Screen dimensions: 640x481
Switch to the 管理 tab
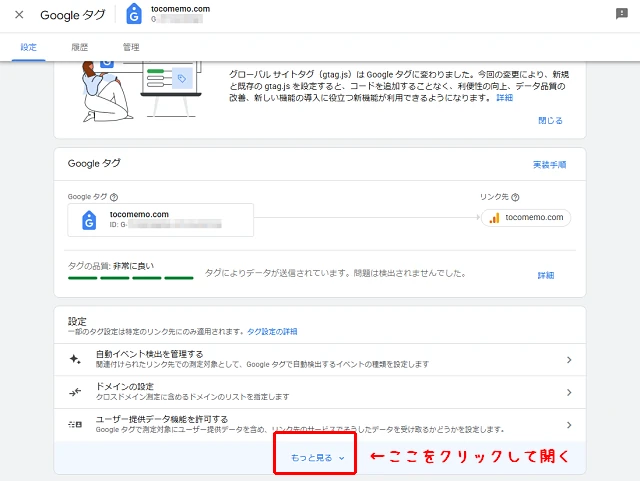click(131, 47)
